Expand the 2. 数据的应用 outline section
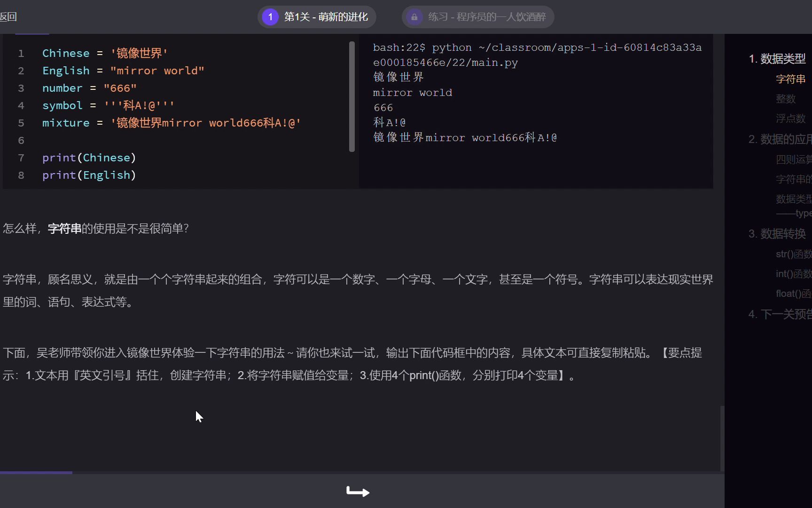The height and width of the screenshot is (508, 812). (780, 139)
